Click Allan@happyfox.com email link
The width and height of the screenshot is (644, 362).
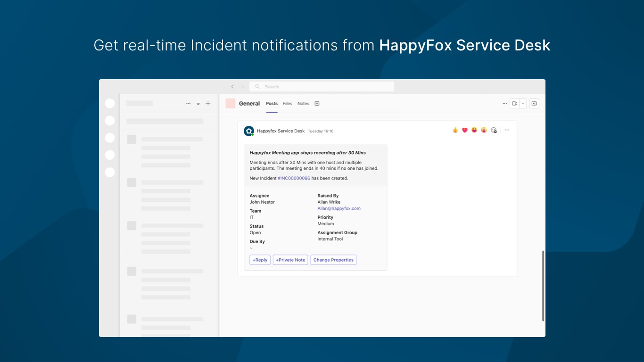339,208
